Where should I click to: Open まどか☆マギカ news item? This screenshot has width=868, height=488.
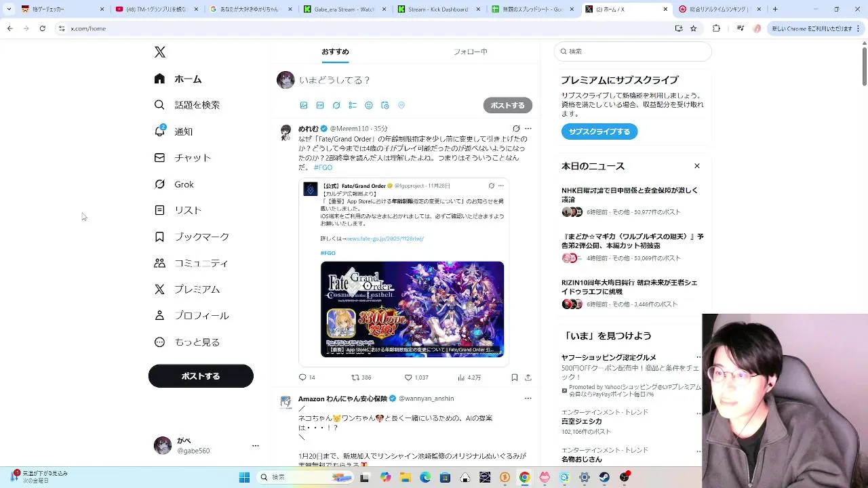(x=632, y=247)
